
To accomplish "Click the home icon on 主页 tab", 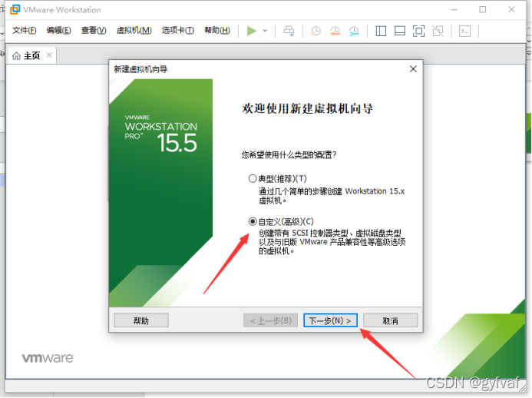I will [x=16, y=55].
